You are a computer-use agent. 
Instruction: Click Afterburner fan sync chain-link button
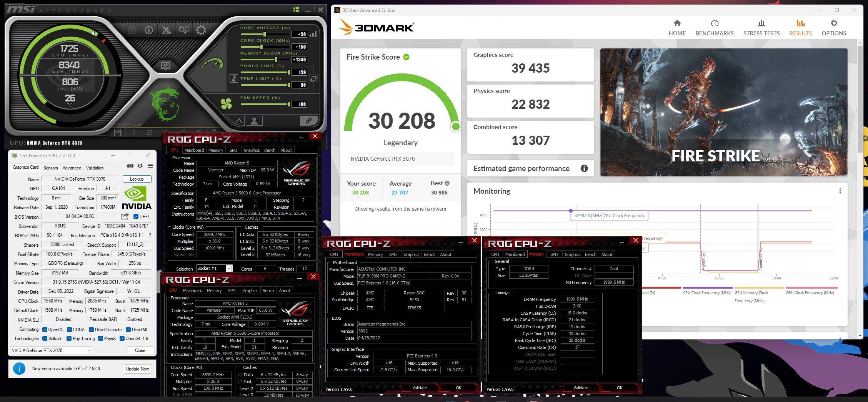(x=309, y=121)
